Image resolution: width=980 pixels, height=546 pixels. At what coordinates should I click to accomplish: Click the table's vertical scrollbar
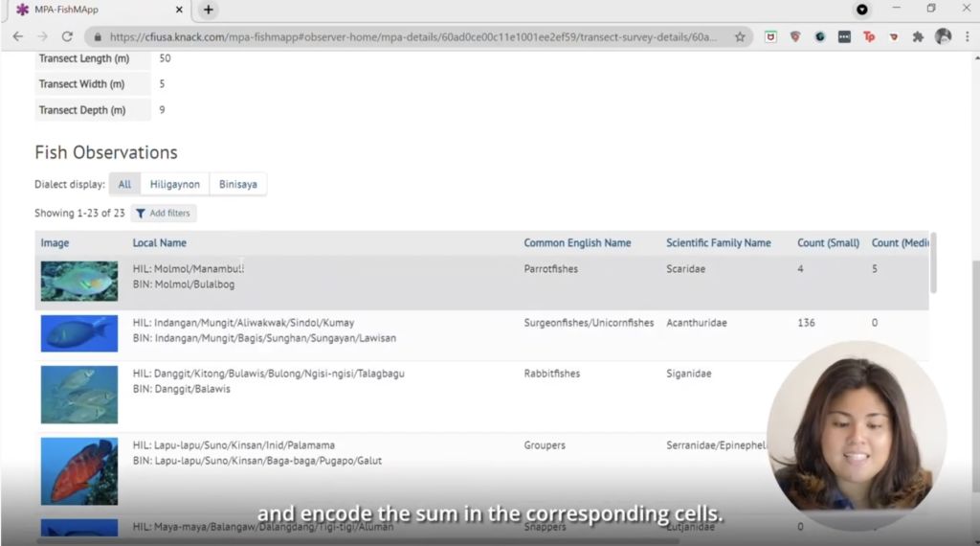[934, 263]
